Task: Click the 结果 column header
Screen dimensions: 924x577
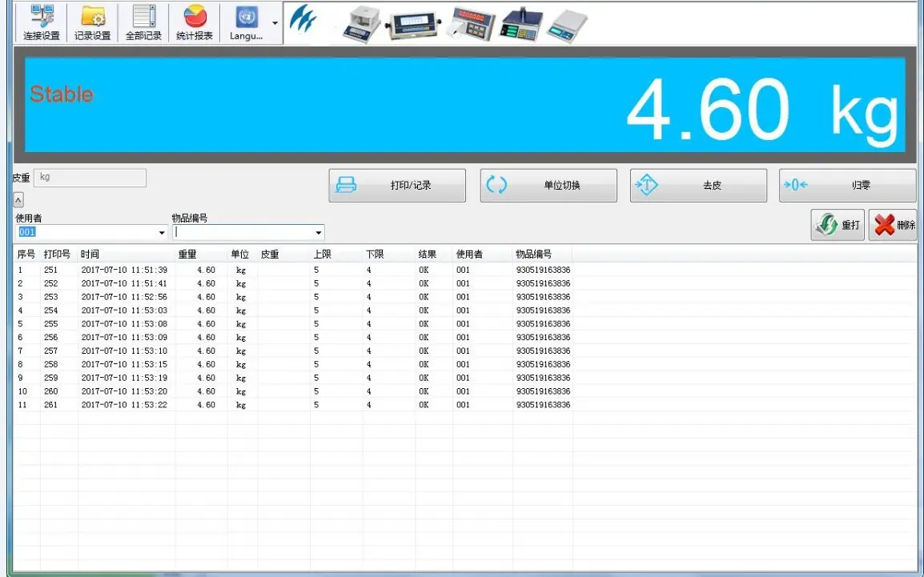Action: 434,254
